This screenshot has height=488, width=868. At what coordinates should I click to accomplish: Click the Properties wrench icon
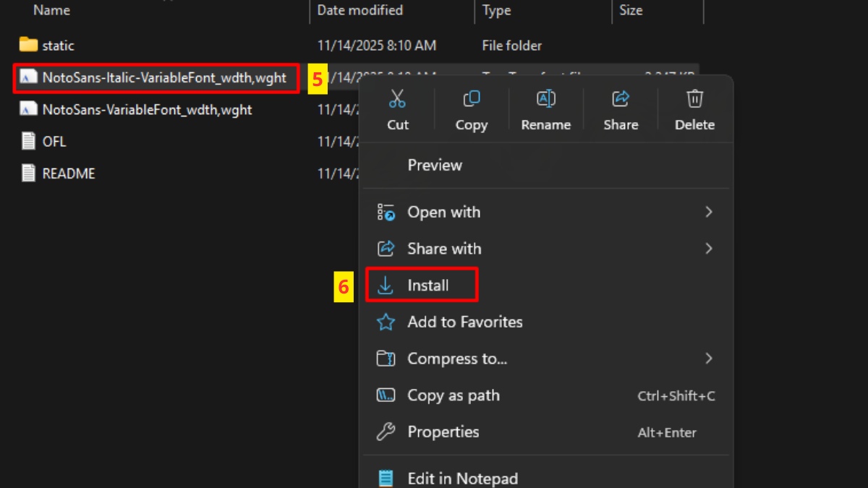click(x=387, y=432)
